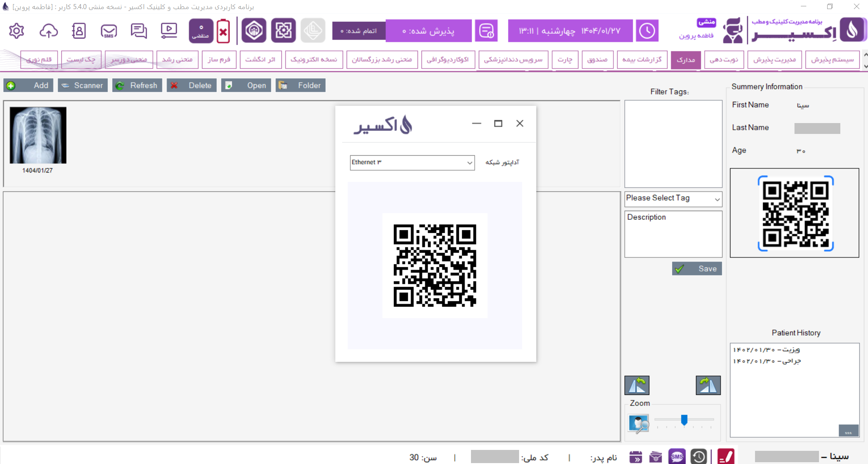Rotate image left with rotate icon

pos(637,385)
